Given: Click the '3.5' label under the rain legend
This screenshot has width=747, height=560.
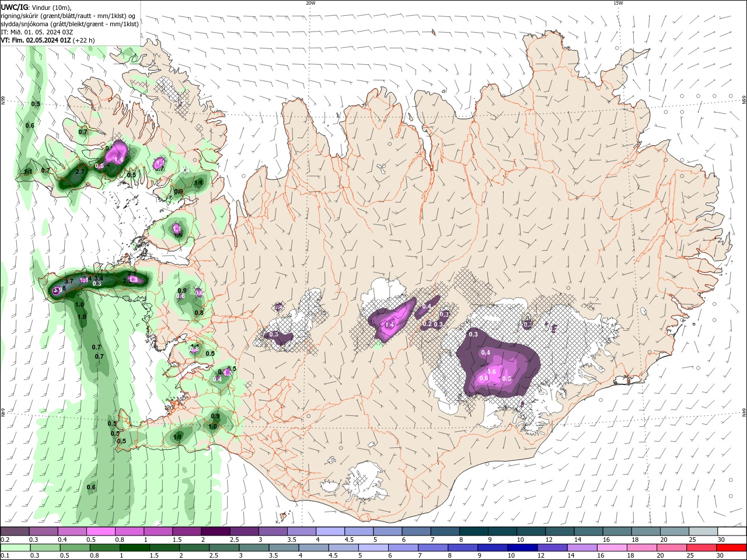Looking at the screenshot, I should pos(273,556).
